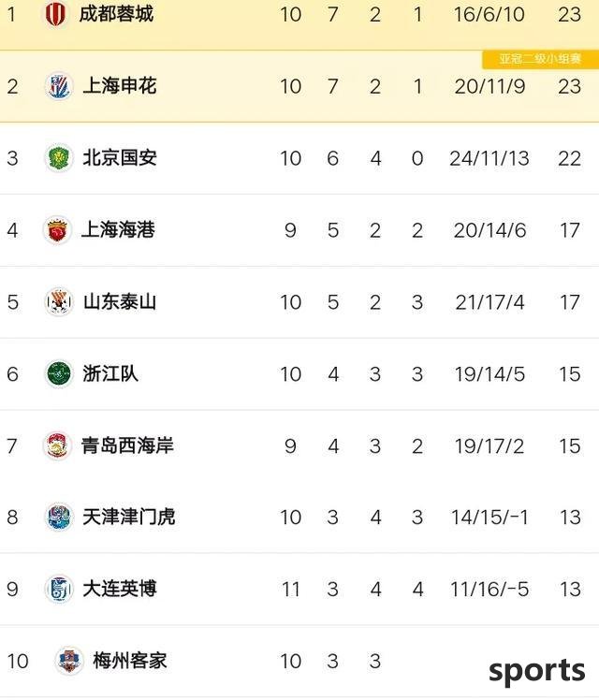This screenshot has height=700, width=599.
Task: Click the Chengdu Rongcheng team crest
Action: pos(56,14)
